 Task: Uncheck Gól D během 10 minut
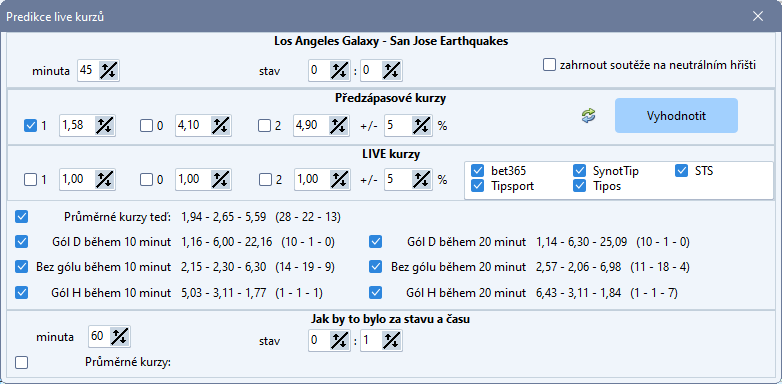pyautogui.click(x=21, y=242)
